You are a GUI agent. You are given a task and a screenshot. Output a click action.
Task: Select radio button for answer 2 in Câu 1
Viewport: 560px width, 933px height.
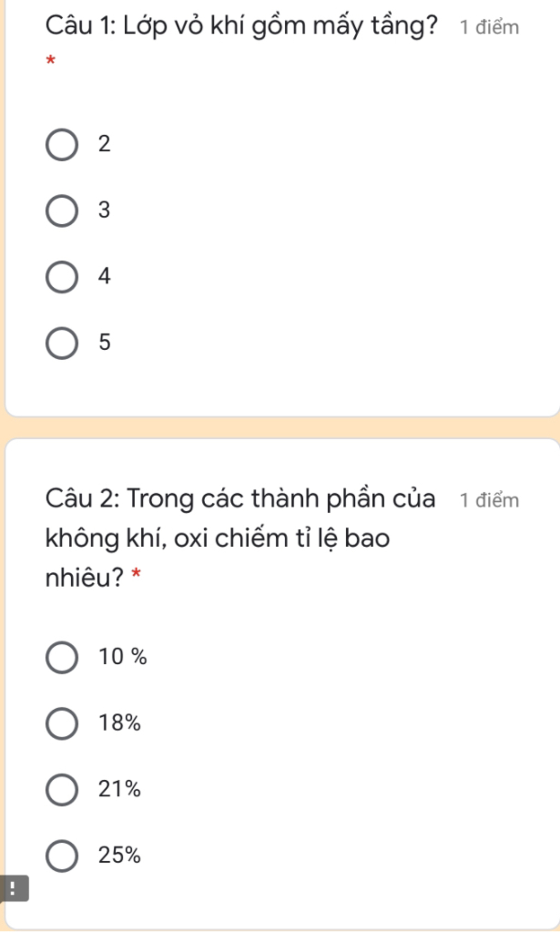[x=62, y=145]
